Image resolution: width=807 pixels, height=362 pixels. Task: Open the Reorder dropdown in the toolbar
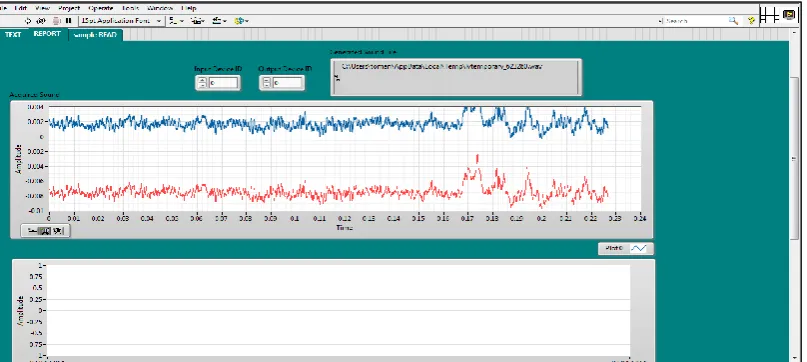coord(241,21)
